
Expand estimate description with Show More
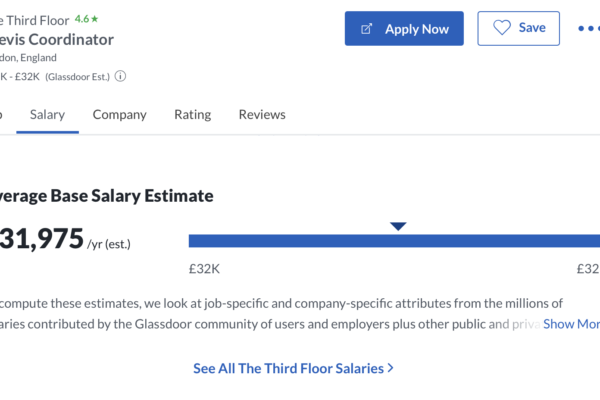click(x=571, y=324)
